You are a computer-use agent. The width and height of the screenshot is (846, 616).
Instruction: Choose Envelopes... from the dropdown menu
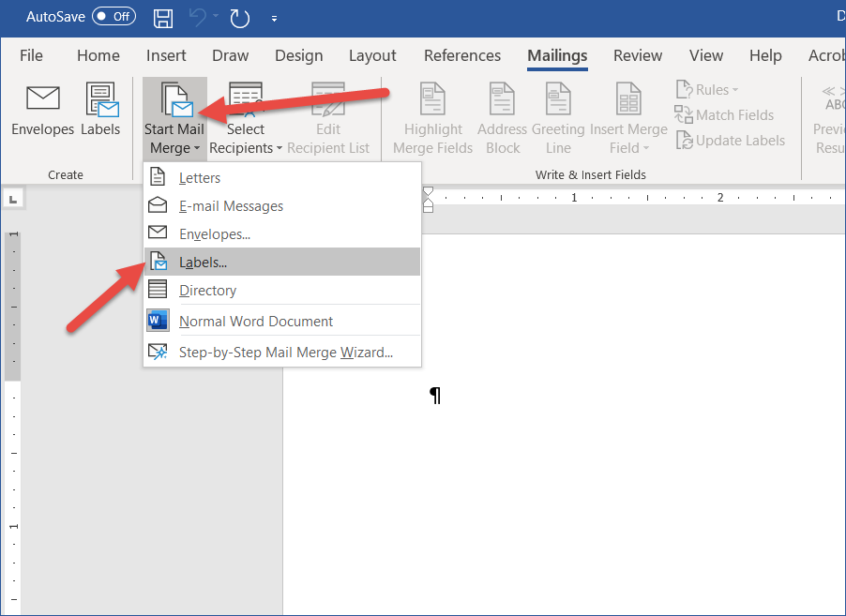coord(282,233)
